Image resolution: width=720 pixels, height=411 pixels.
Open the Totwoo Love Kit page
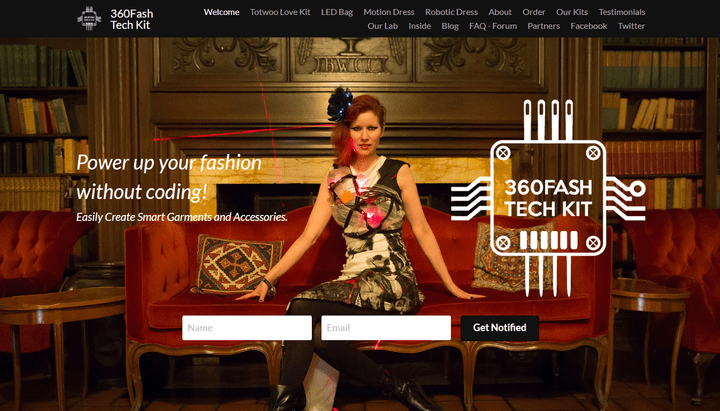click(280, 12)
